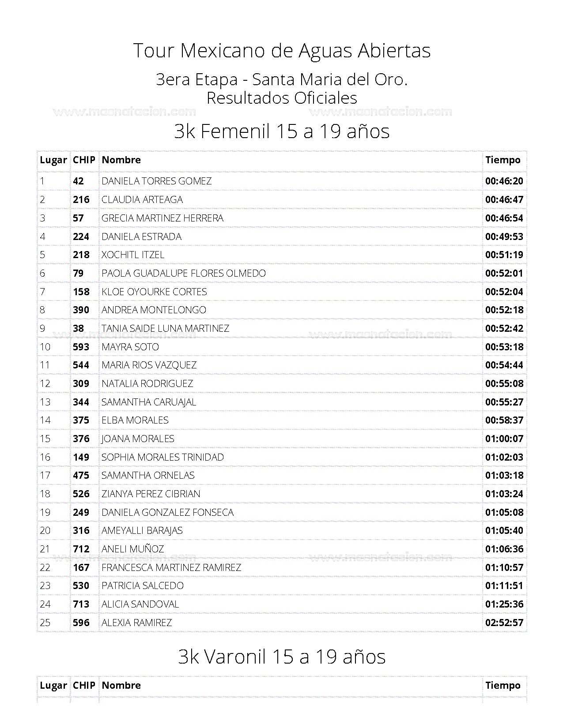Viewport: 563px width, 728px height.
Task: Click the Tiempo column header in Femenil table
Action: click(503, 160)
